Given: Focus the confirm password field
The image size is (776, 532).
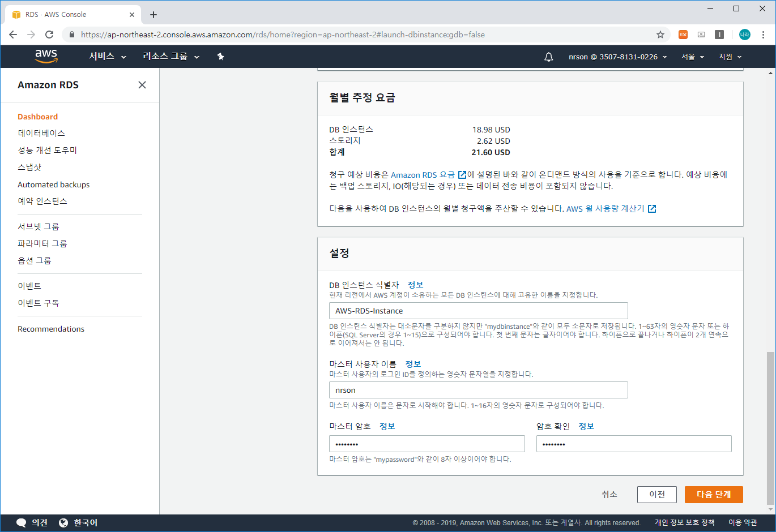Looking at the screenshot, I should 634,444.
